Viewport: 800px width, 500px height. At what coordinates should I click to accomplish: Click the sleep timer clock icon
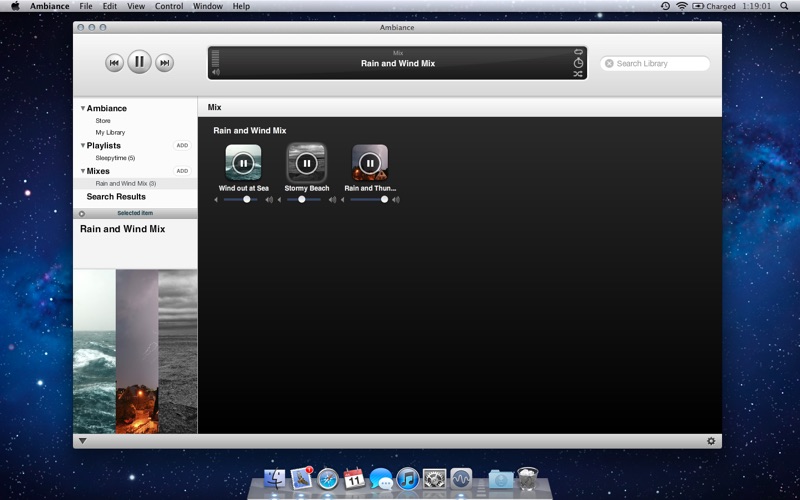coord(578,63)
